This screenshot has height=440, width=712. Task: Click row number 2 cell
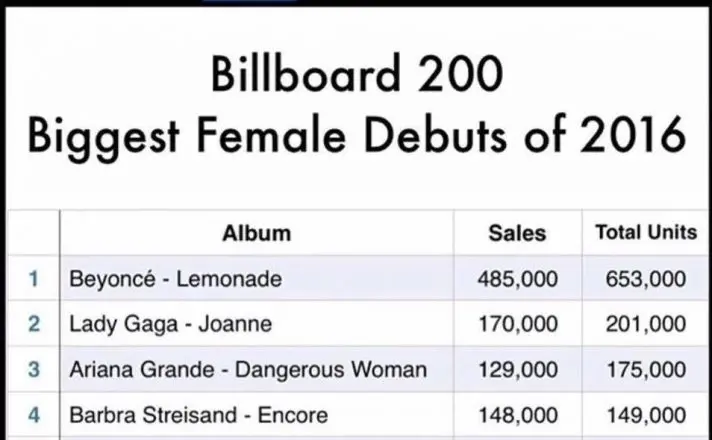[x=34, y=324]
